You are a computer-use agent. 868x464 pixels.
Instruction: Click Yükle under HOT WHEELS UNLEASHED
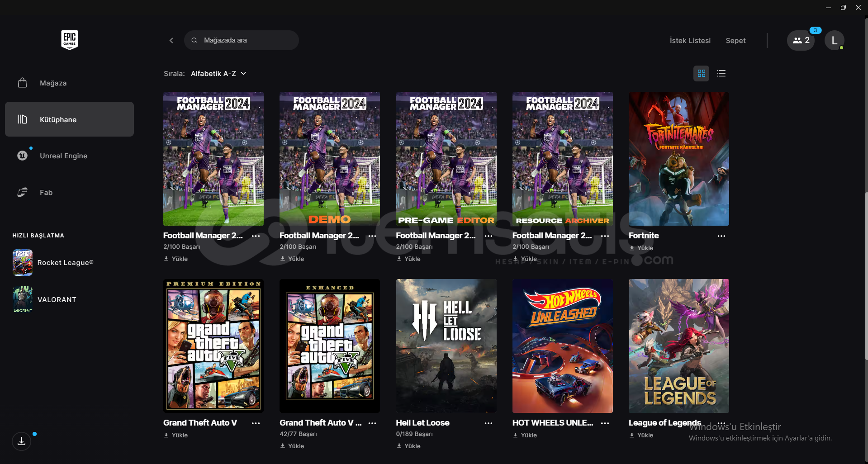click(525, 436)
